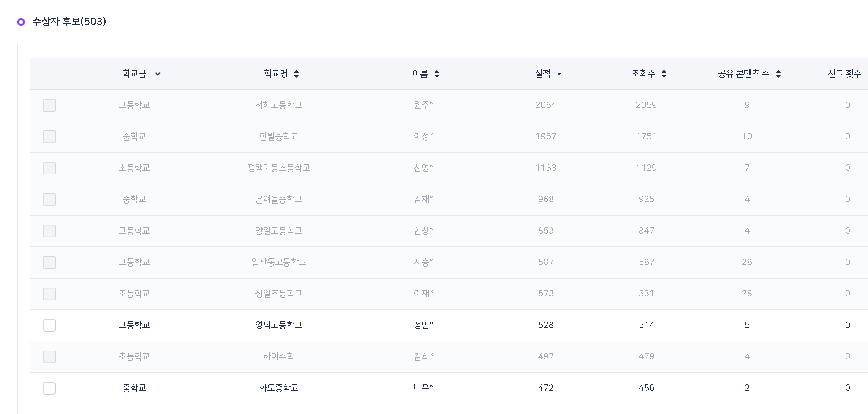Expand the 학교급 dropdown chevron

[157, 74]
